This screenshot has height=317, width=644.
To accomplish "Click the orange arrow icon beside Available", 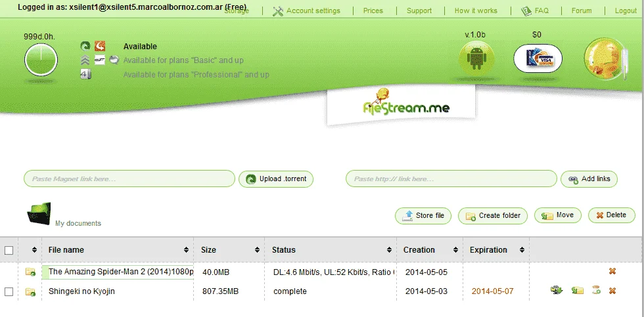I will [100, 46].
